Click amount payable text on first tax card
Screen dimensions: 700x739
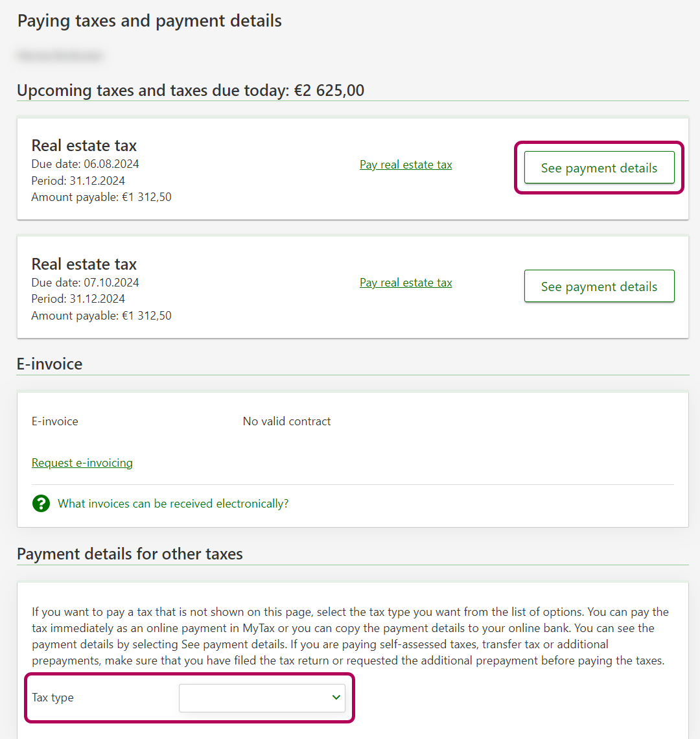pos(102,197)
